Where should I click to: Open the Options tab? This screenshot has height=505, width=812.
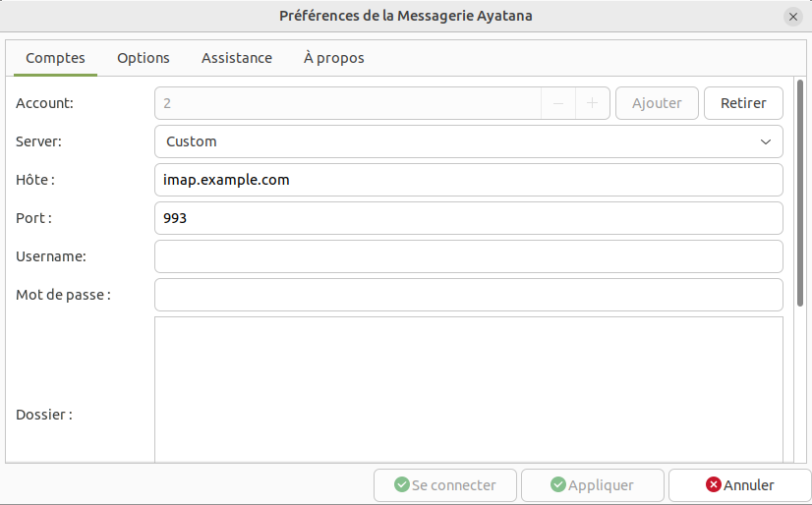point(144,58)
